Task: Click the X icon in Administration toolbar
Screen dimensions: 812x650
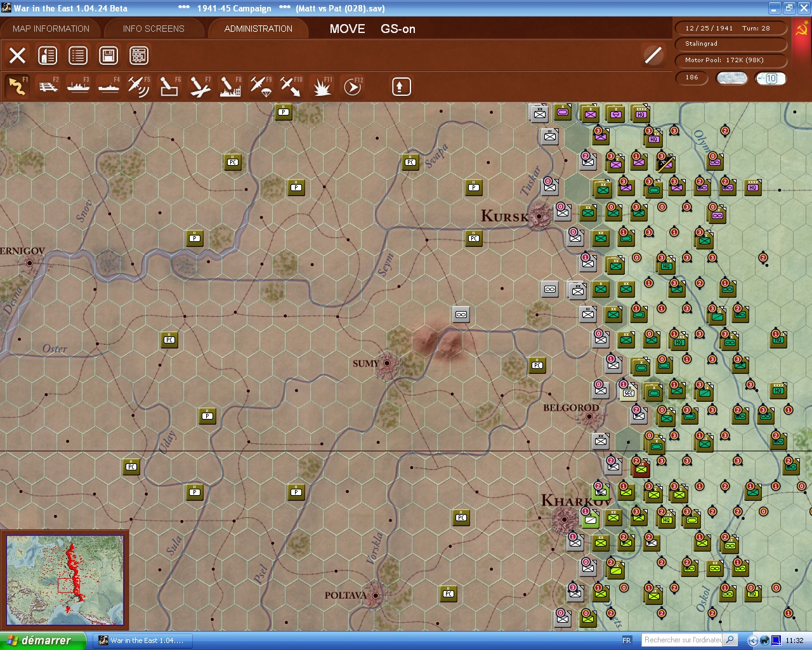Action: 17,55
